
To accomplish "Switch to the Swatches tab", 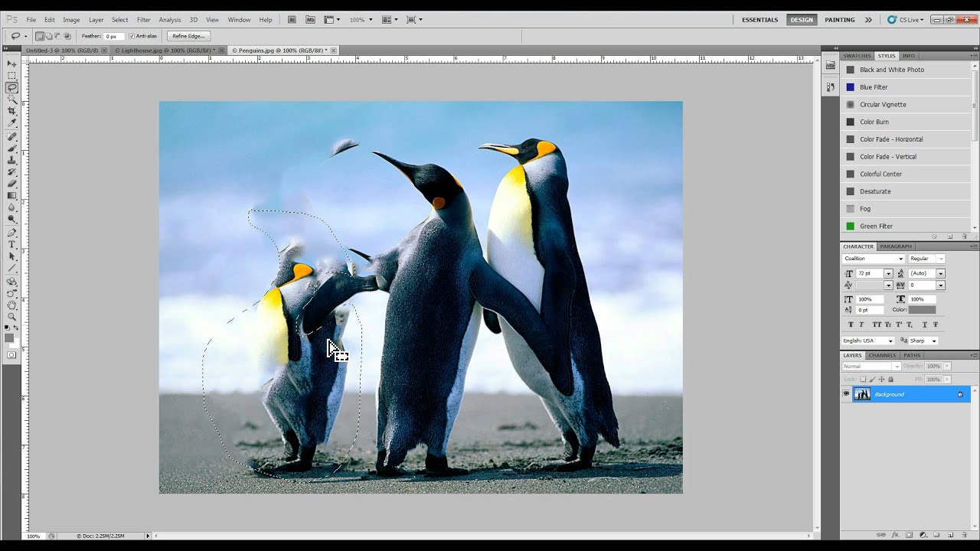I will pos(857,56).
